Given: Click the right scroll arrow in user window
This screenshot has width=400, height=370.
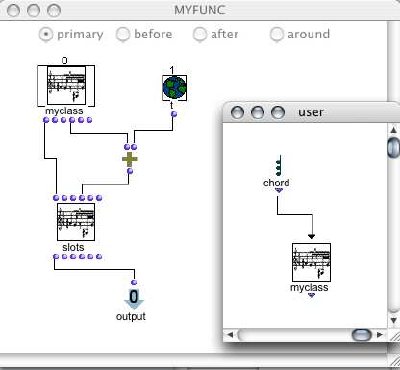Looking at the screenshot, I should pyautogui.click(x=380, y=334).
